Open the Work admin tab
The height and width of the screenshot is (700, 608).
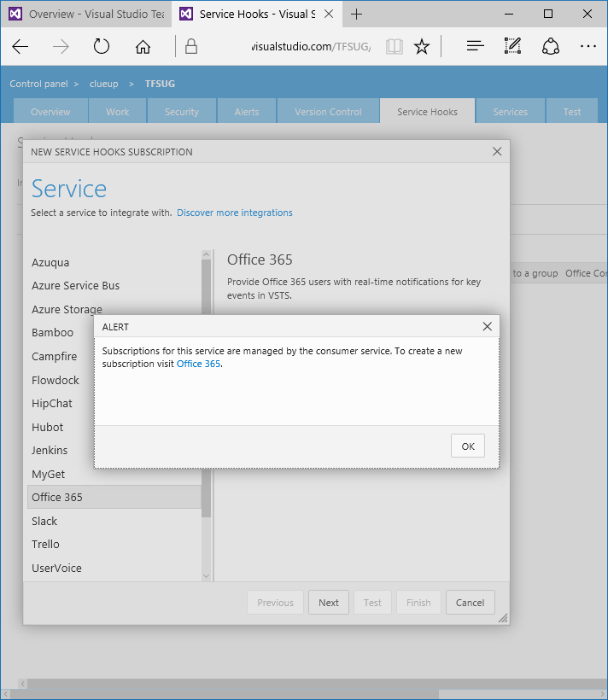(118, 112)
